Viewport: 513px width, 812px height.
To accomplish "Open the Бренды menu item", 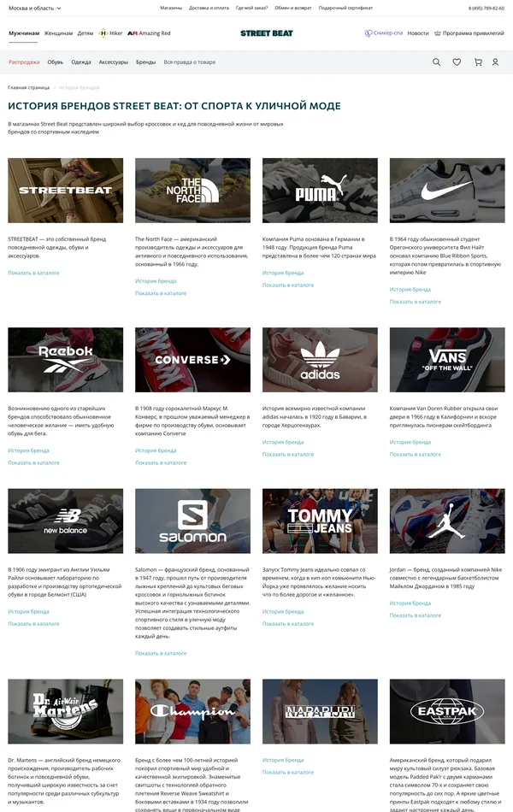I will coord(145,62).
